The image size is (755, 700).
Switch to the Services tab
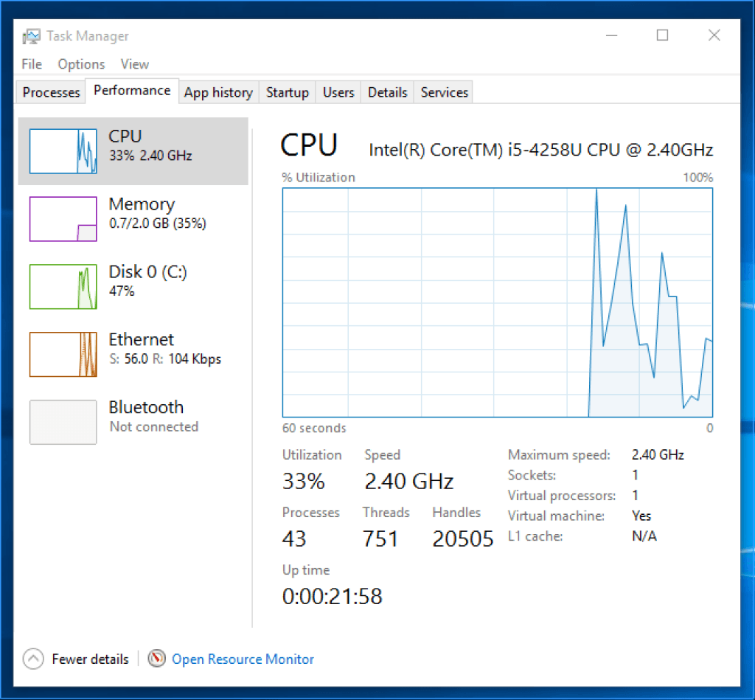point(444,92)
